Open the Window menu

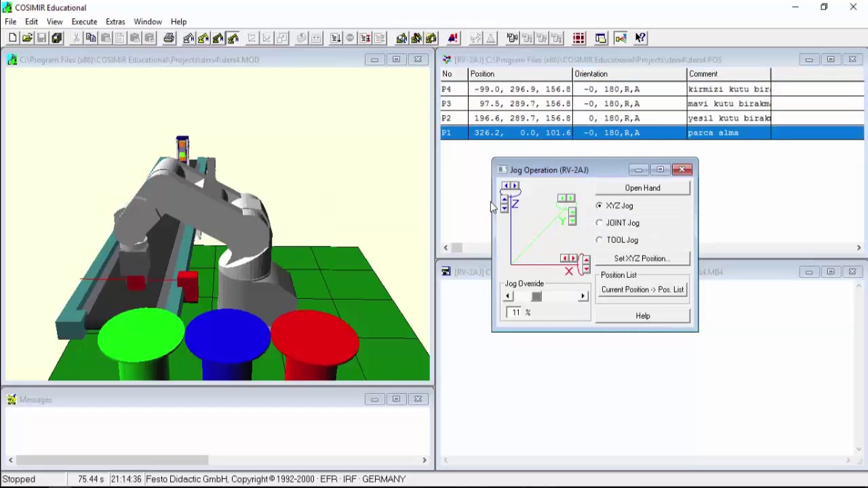148,22
